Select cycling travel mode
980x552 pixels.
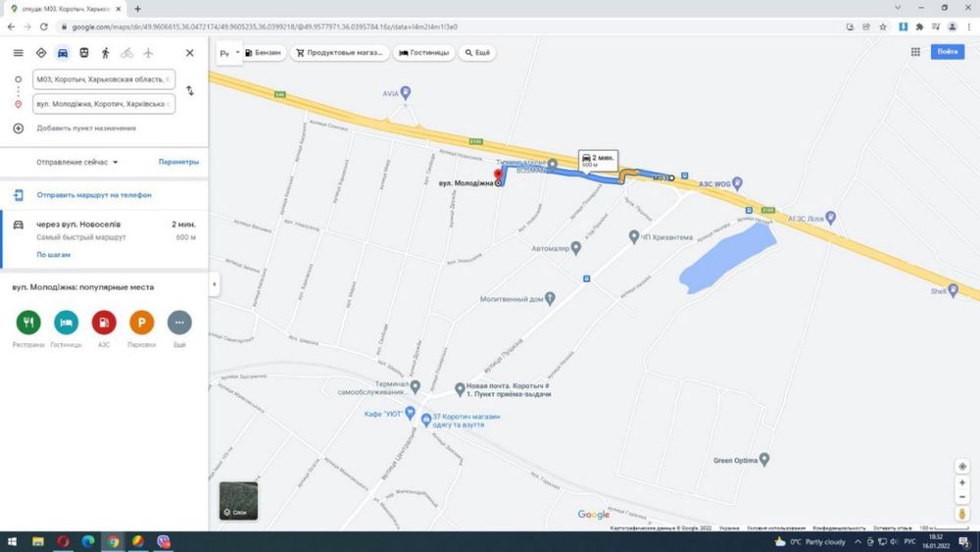coord(126,53)
